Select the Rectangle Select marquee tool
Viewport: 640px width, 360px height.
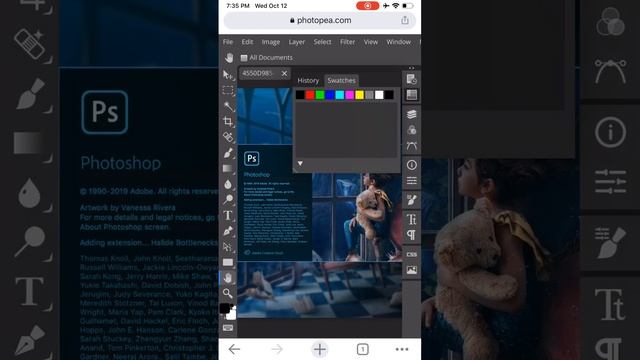tap(228, 90)
